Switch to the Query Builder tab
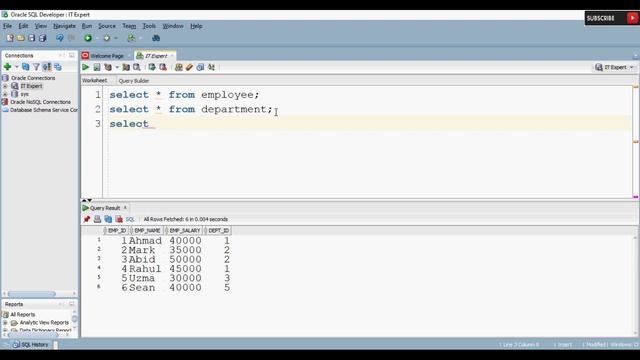Image resolution: width=640 pixels, height=360 pixels. pyautogui.click(x=133, y=81)
